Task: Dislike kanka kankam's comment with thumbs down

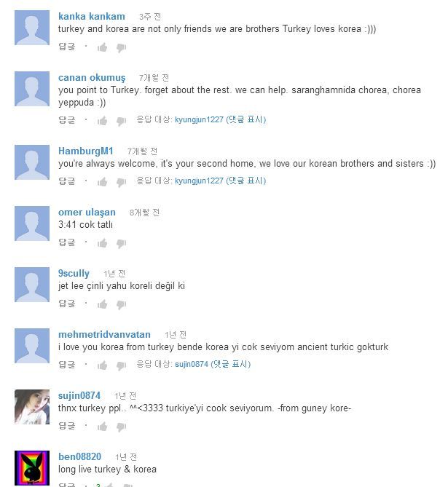Action: click(121, 48)
